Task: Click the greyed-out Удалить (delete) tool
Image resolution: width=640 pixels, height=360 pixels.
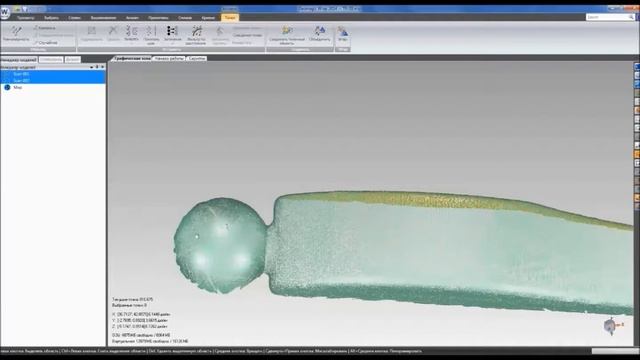Action: point(113,33)
